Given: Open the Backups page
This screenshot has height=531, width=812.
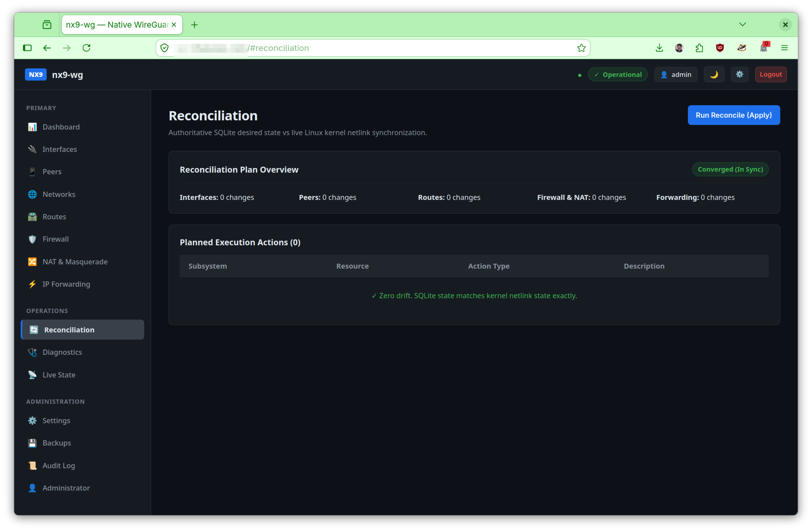Looking at the screenshot, I should click(82, 443).
